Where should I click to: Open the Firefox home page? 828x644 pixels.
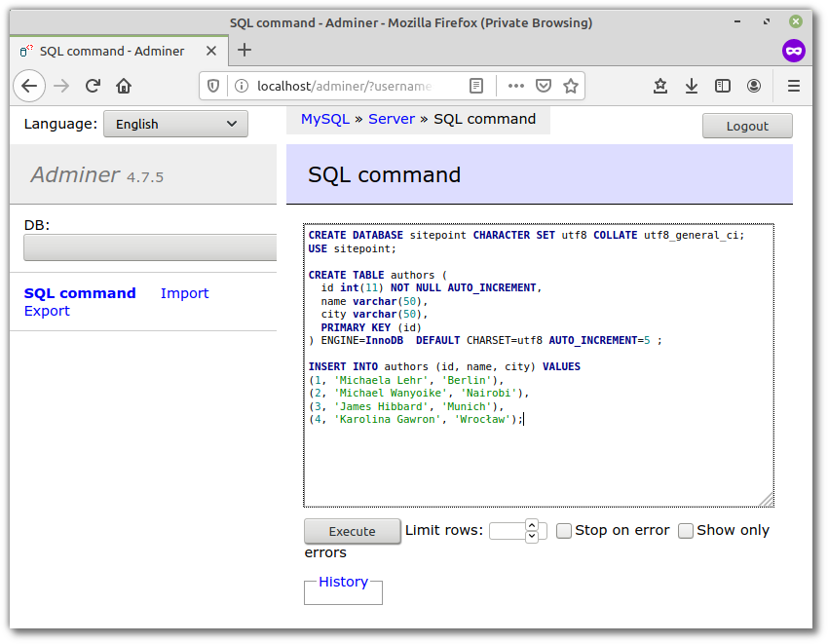coord(124,86)
